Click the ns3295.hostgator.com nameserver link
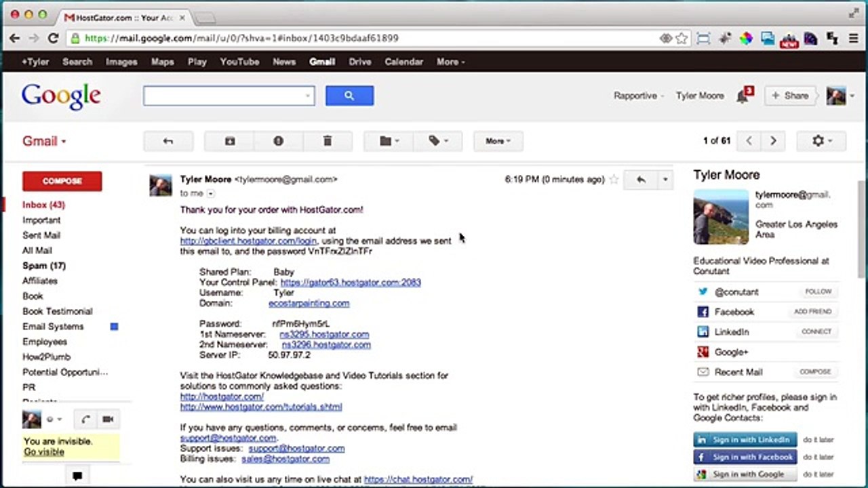 point(324,334)
